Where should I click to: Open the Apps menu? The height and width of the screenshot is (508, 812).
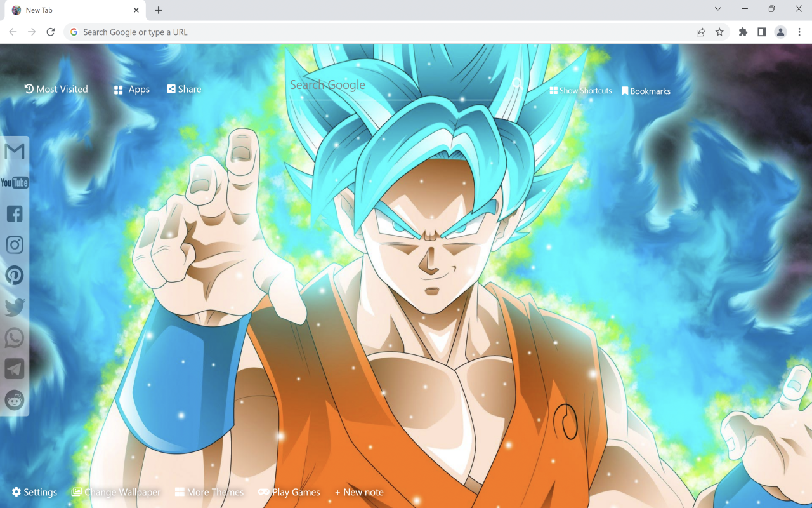click(131, 90)
